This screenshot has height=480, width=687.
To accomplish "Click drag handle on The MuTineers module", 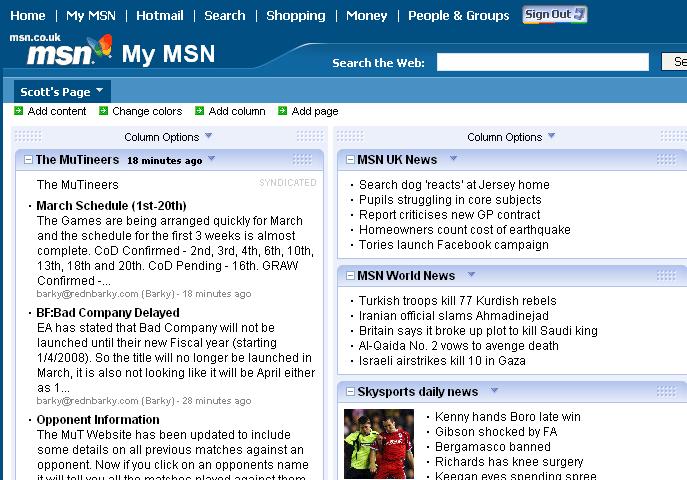I will pos(302,160).
